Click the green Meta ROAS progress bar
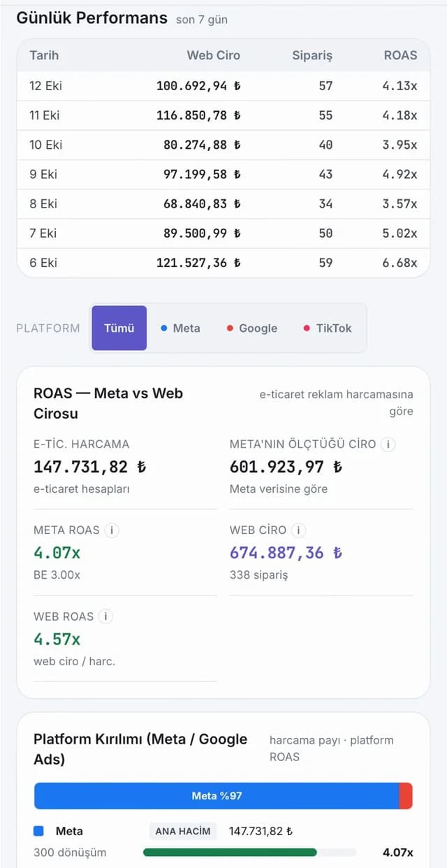 point(230,853)
